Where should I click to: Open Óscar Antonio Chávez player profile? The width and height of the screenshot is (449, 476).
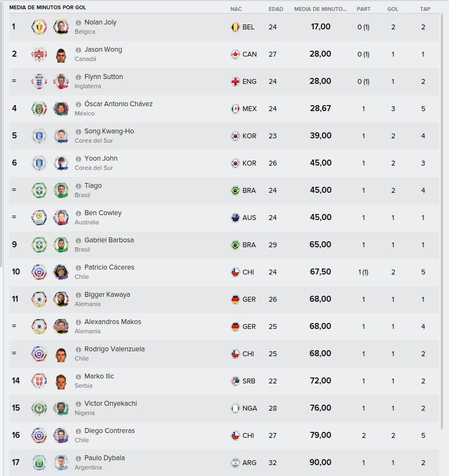(118, 104)
